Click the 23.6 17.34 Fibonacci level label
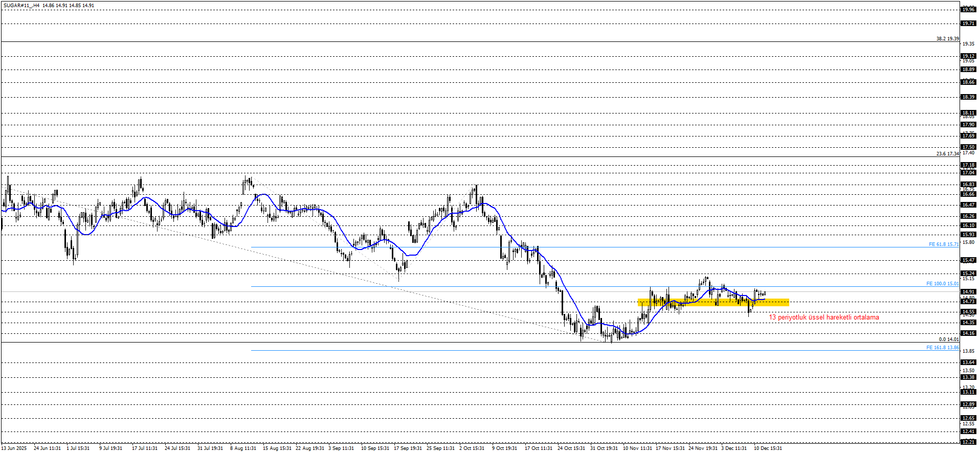This screenshot has width=980, height=454. pyautogui.click(x=947, y=154)
